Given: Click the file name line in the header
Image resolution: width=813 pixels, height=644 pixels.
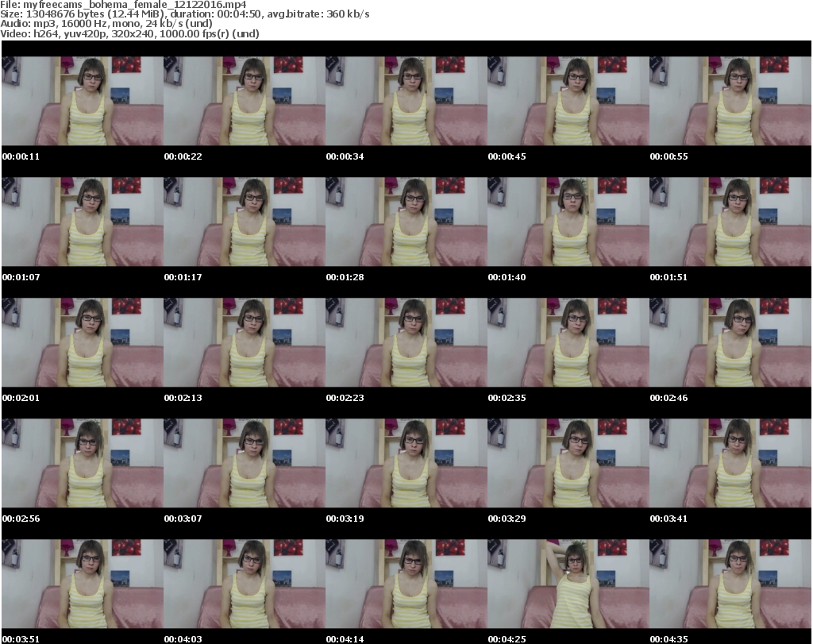Looking at the screenshot, I should 123,5.
